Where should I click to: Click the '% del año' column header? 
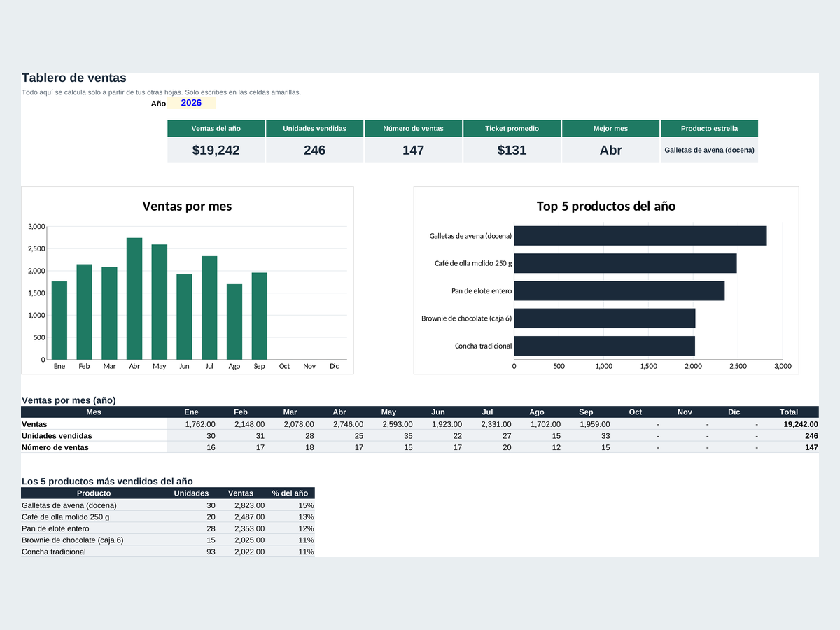click(290, 493)
